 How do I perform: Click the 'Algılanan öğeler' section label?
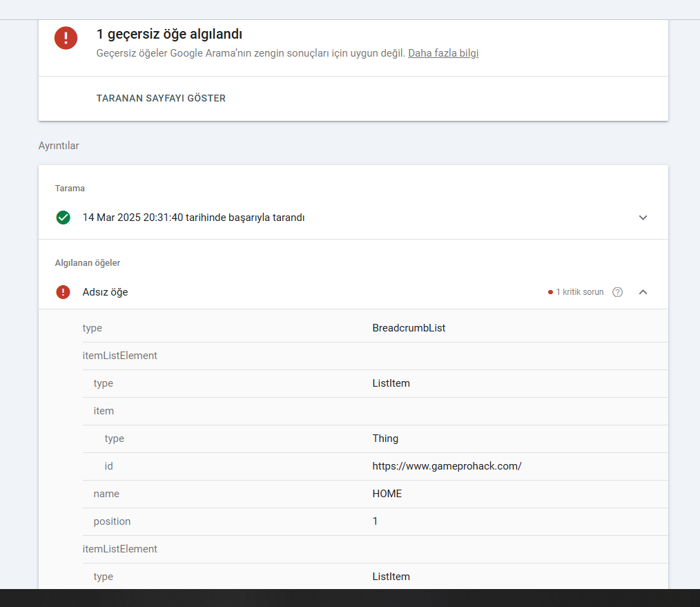pyautogui.click(x=88, y=263)
